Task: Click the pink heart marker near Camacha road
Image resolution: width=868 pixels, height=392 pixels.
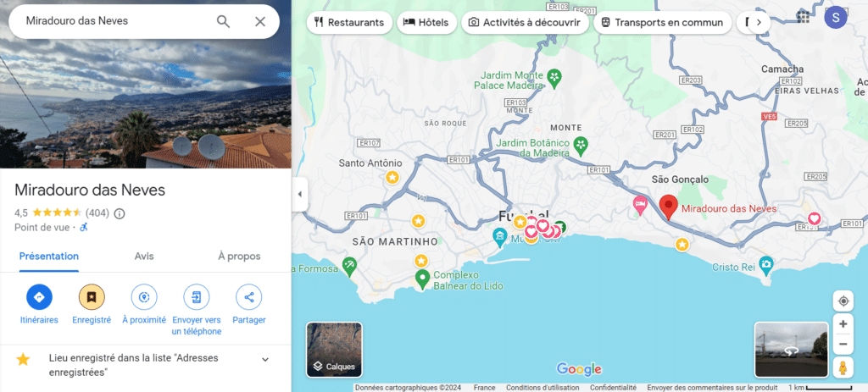Action: click(814, 219)
